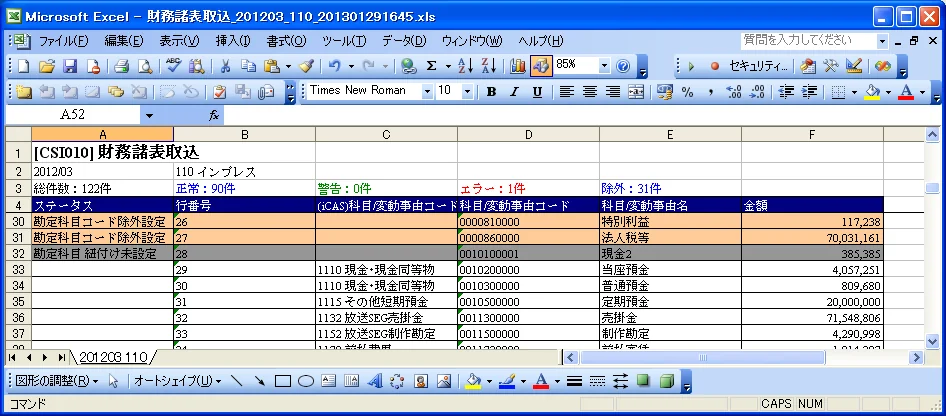Image resolution: width=946 pixels, height=416 pixels.
Task: Select the Oval shape tool
Action: 306,381
